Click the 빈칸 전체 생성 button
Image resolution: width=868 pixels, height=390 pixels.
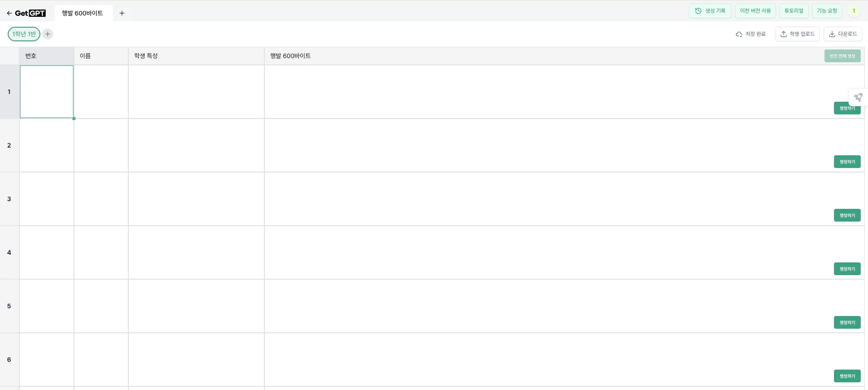tap(842, 56)
